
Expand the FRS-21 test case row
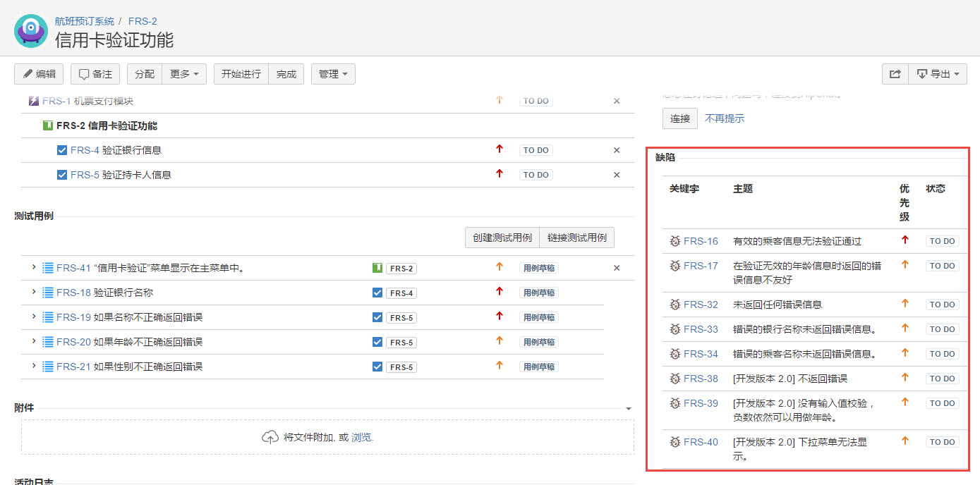pyautogui.click(x=33, y=366)
